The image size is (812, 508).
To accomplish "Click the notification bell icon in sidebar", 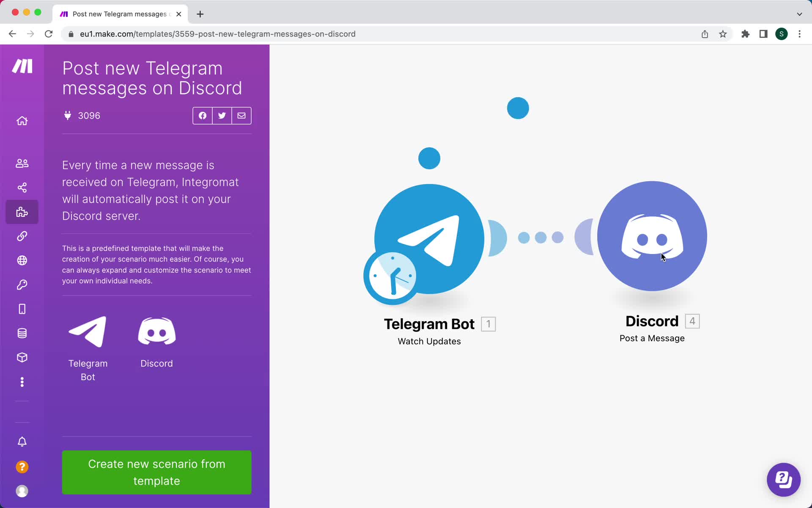I will tap(22, 442).
